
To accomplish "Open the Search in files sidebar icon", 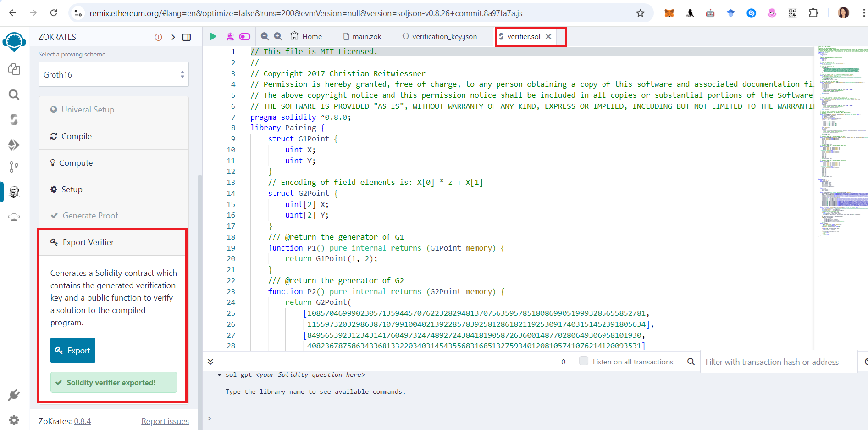I will [14, 95].
